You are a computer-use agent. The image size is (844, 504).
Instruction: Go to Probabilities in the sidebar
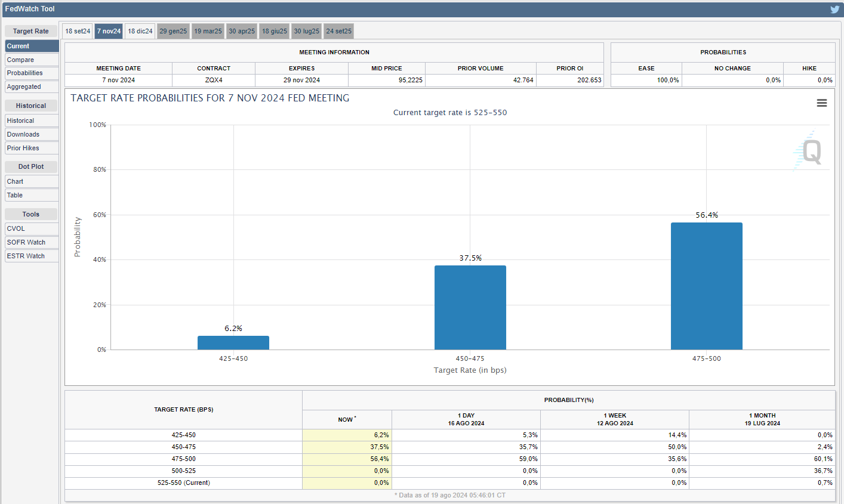[x=32, y=73]
